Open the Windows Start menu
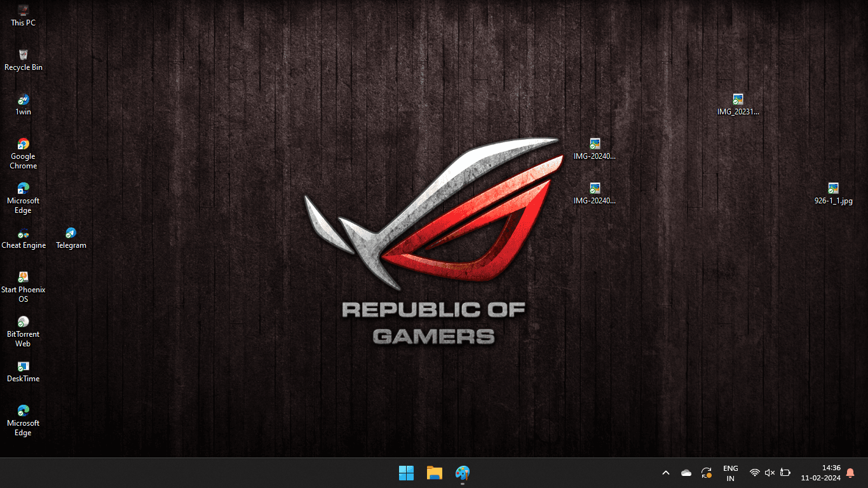The width and height of the screenshot is (868, 488). point(406,473)
